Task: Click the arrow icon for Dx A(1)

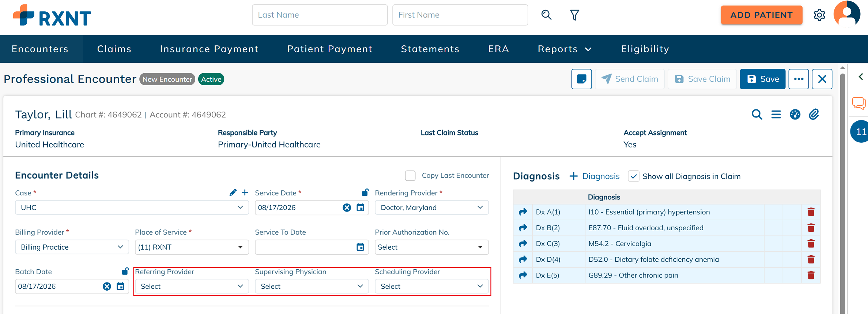Action: pos(523,212)
